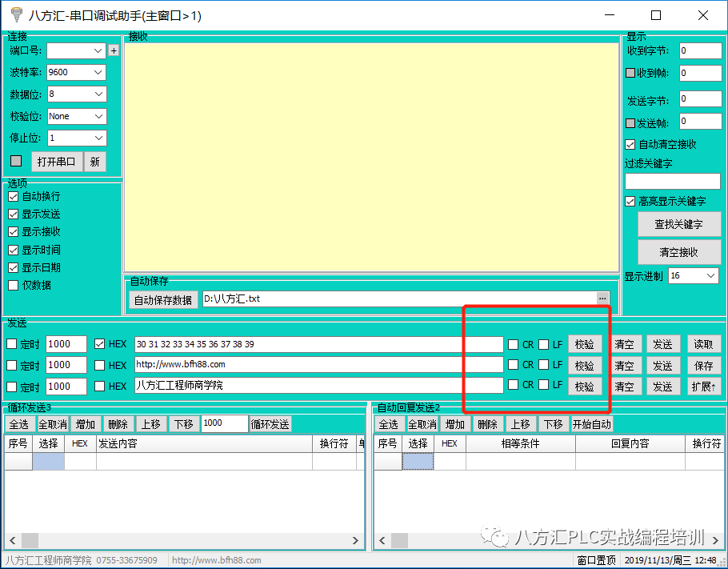Click the 打开串口 button
This screenshot has height=569, width=728.
pyautogui.click(x=56, y=161)
